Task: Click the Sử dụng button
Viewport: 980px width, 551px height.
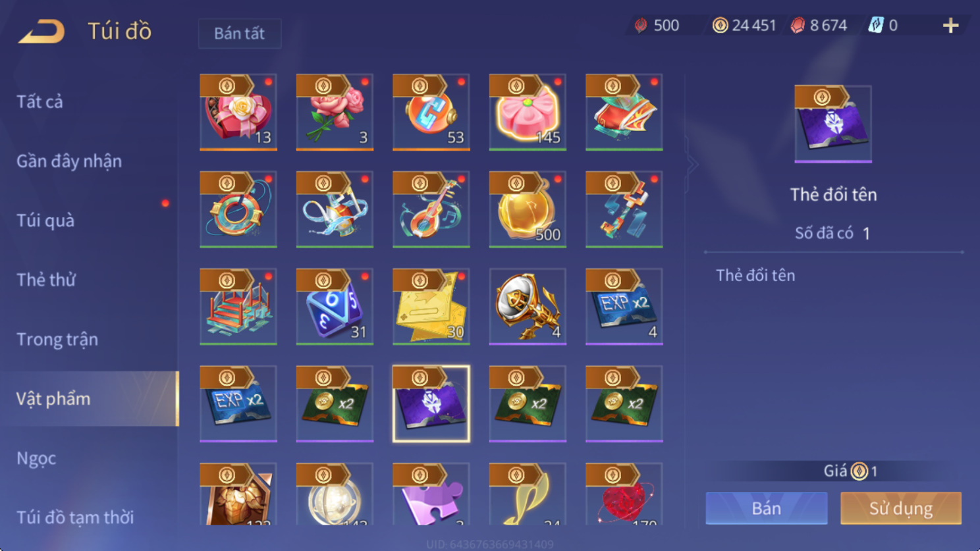Action: point(901,508)
